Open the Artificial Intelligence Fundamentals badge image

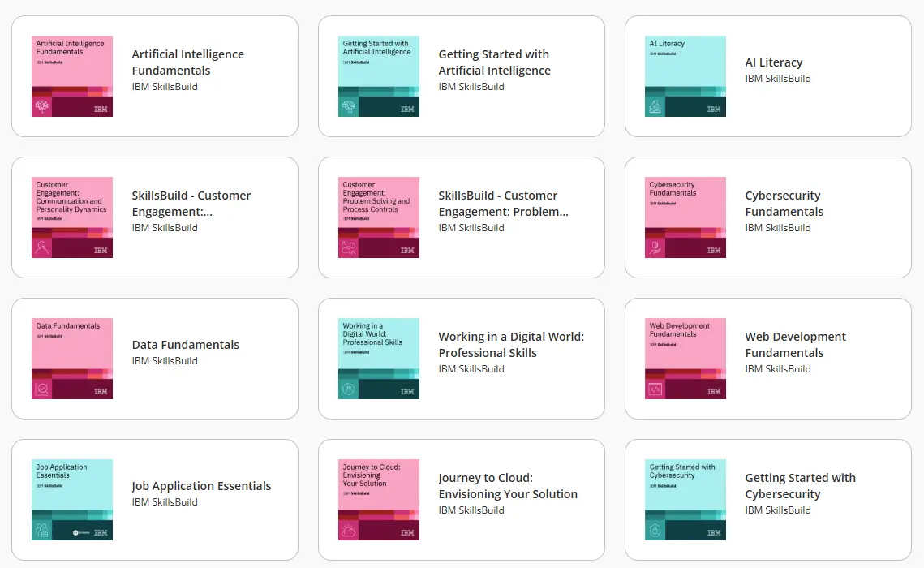(x=72, y=76)
